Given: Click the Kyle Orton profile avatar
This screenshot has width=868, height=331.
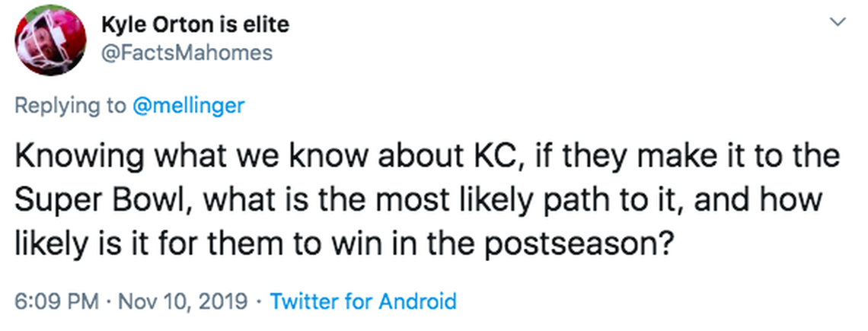Looking at the screenshot, I should click(52, 40).
